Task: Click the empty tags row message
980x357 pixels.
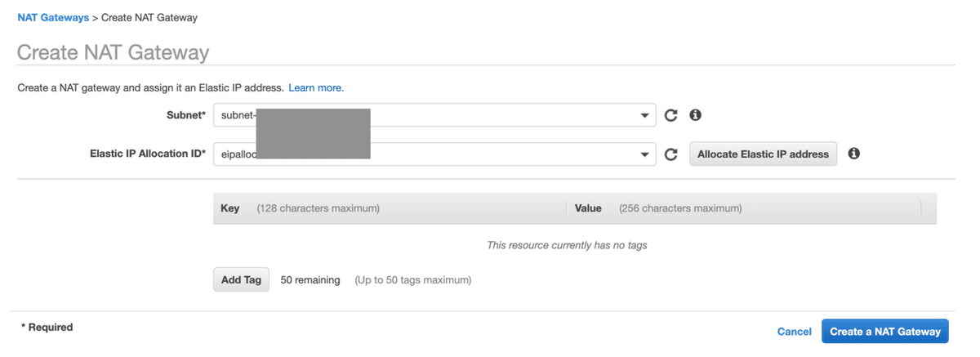Action: [x=567, y=245]
